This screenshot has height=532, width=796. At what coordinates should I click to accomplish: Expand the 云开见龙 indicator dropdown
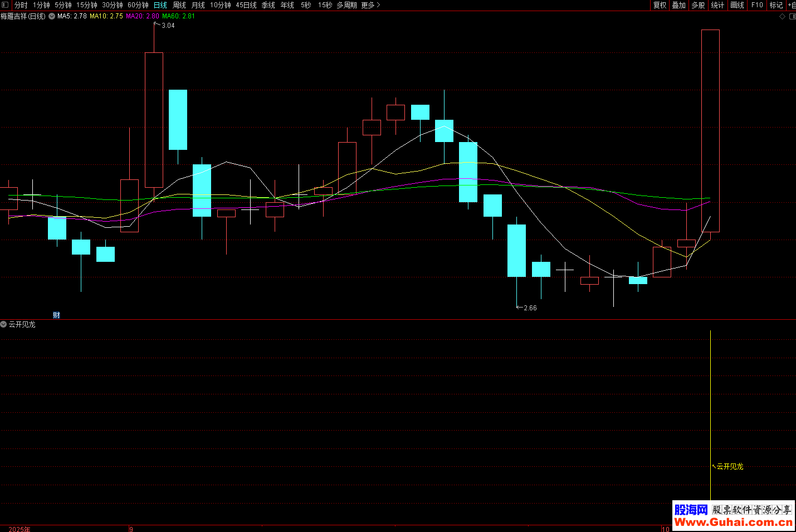click(3, 324)
